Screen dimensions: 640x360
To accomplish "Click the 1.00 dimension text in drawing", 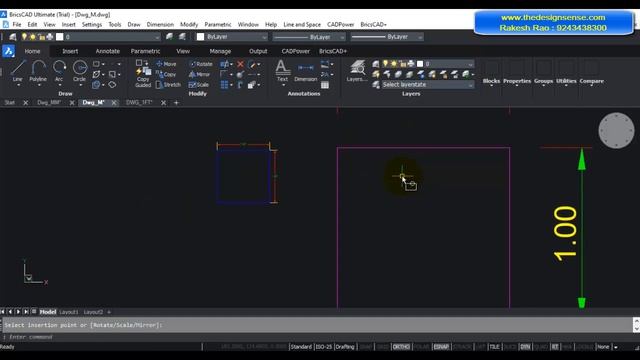I will pos(565,233).
